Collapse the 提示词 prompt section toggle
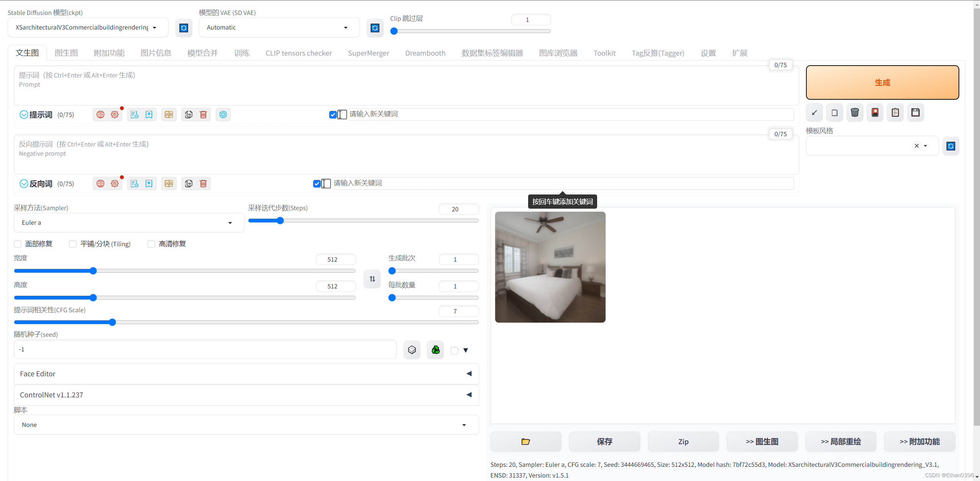980x481 pixels. click(x=24, y=114)
